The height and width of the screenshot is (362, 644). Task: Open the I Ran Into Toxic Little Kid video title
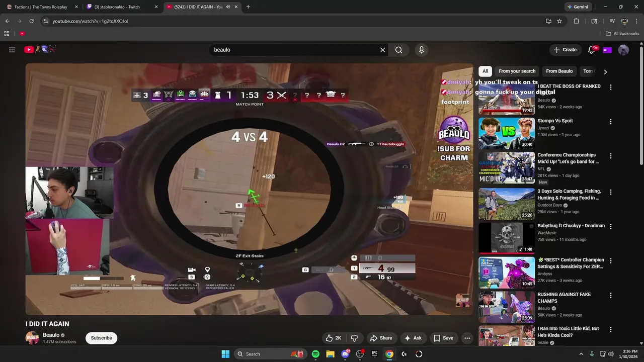click(568, 332)
